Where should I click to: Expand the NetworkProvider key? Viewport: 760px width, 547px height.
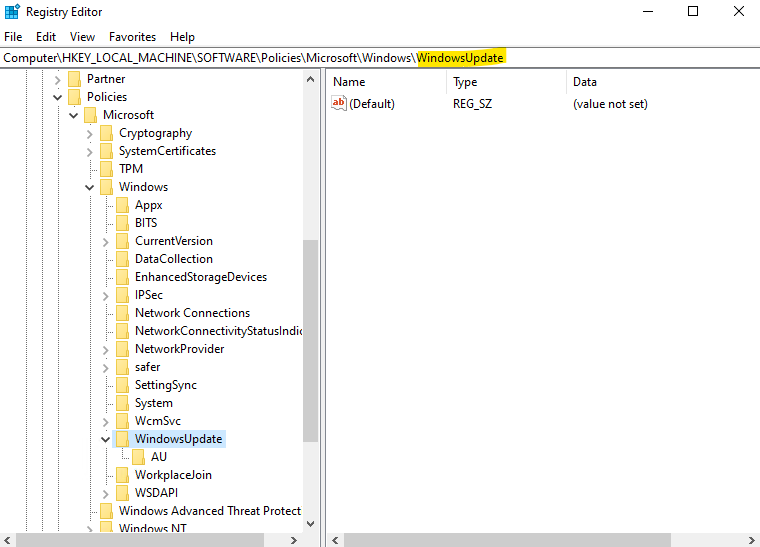(x=106, y=350)
